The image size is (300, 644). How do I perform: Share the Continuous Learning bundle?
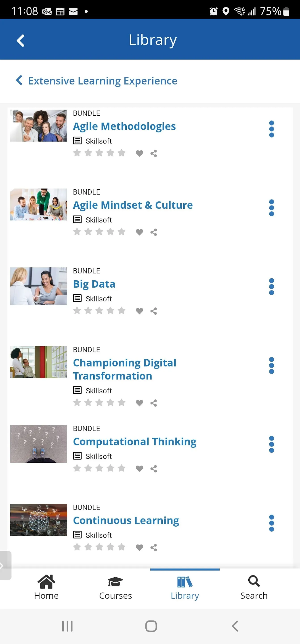point(153,547)
